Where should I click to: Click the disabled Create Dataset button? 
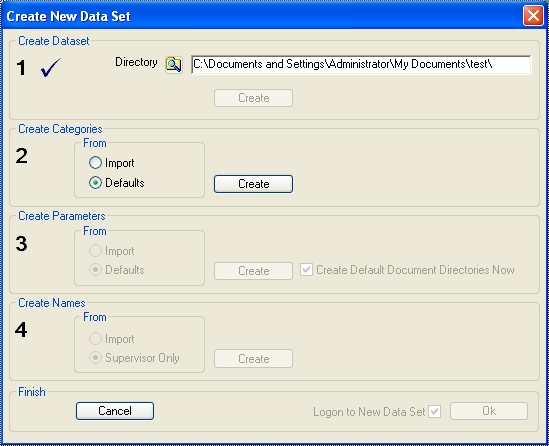253,98
